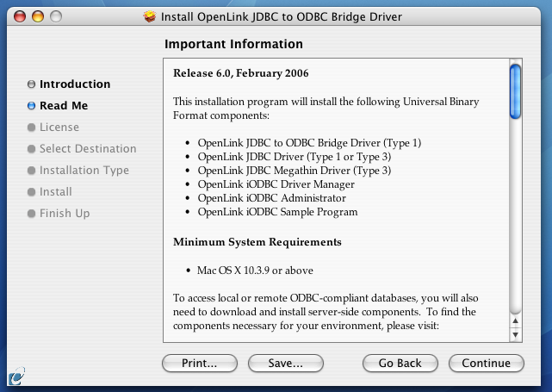
Task: Click the Go Back button
Action: click(400, 363)
